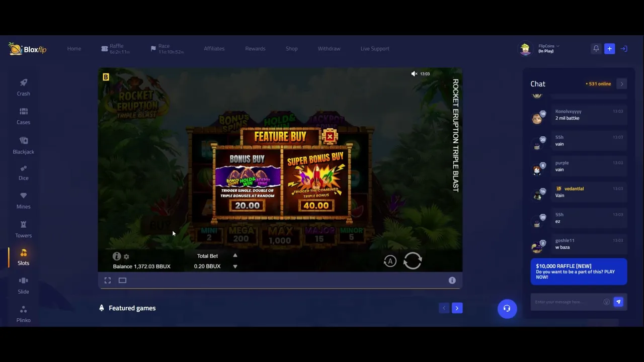
Task: Go to Blackjack in the sidebar
Action: pos(23,145)
